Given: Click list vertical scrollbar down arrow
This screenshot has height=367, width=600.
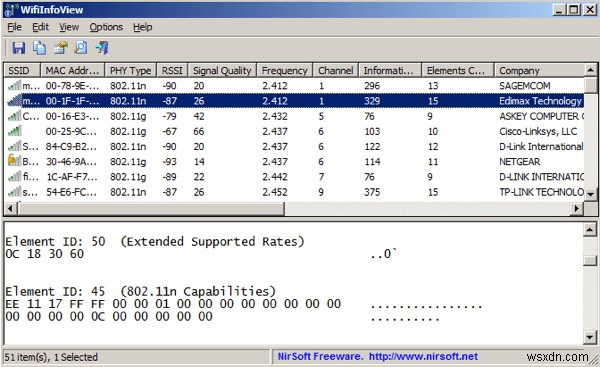Looking at the screenshot, I should (590, 194).
